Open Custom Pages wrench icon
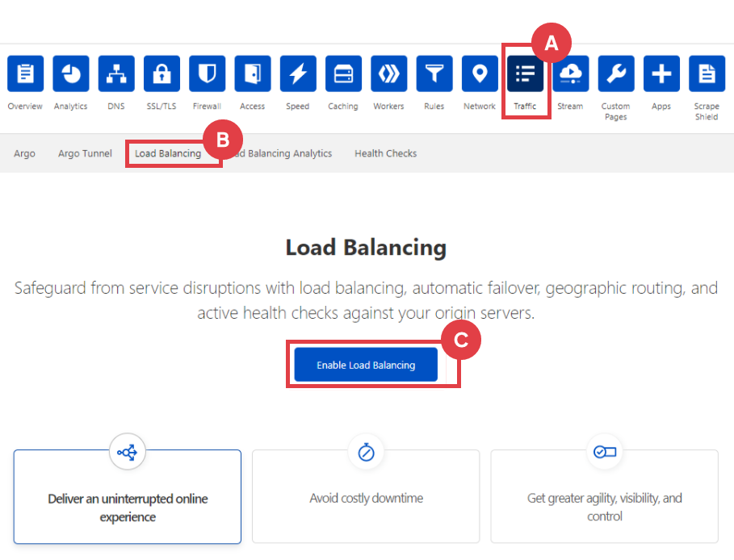 (x=615, y=74)
